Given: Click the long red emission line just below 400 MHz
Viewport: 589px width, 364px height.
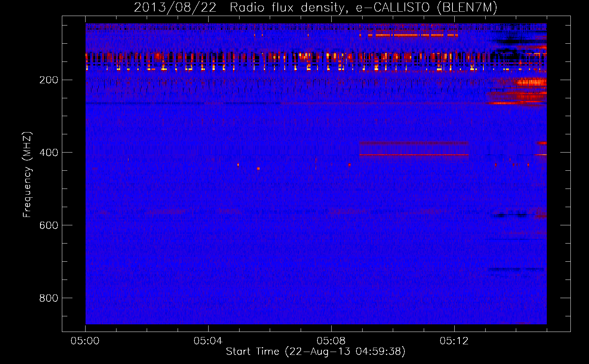Looking at the screenshot, I should pos(414,155).
